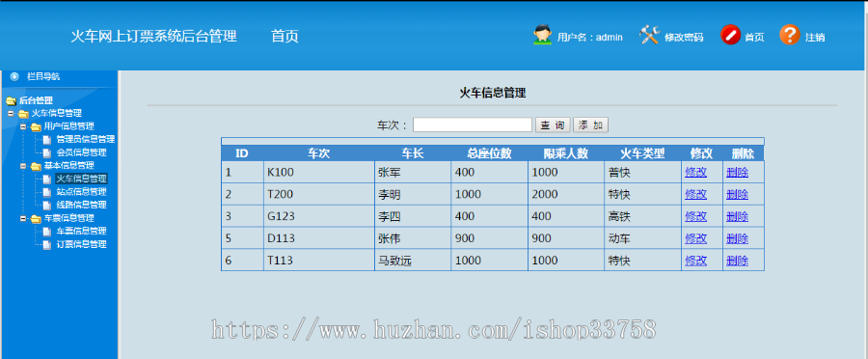
Task: Go to 首页 in the header title bar
Action: tap(285, 36)
